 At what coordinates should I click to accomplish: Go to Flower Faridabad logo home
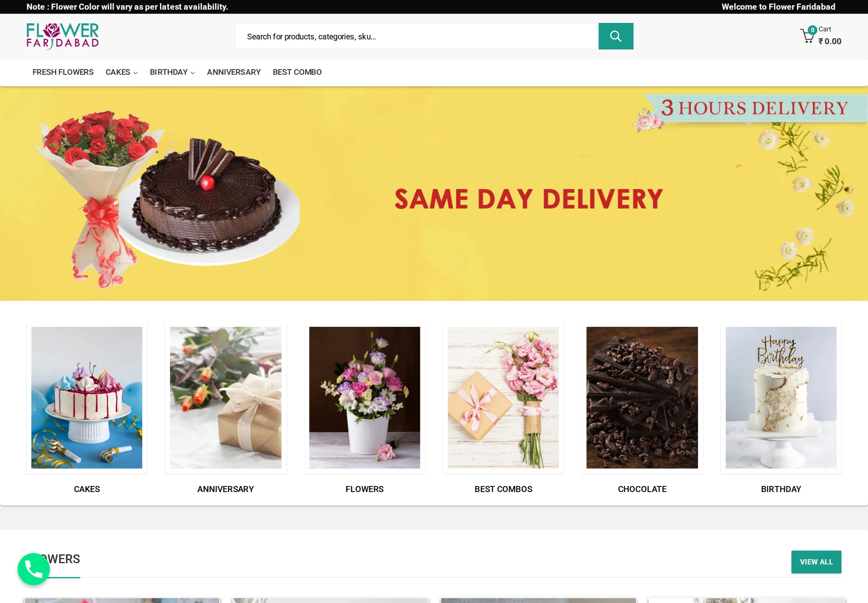[63, 36]
